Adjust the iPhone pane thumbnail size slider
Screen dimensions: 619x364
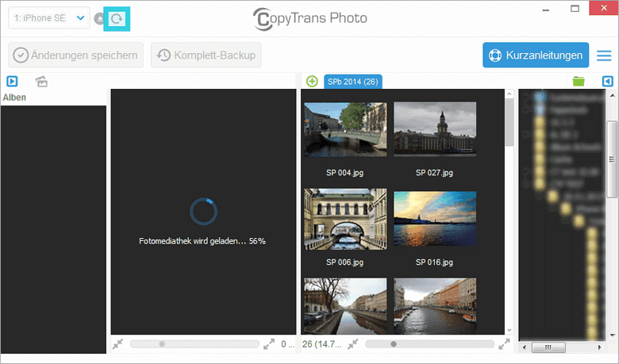pos(194,344)
